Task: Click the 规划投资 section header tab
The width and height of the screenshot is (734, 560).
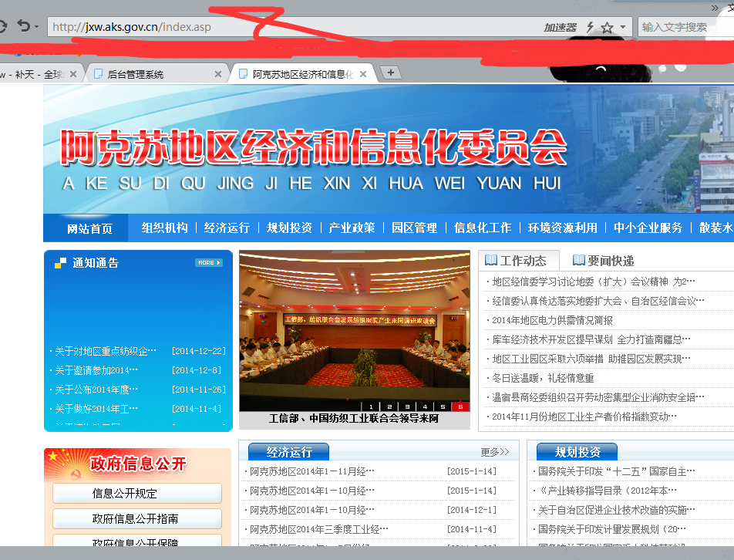Action: click(x=577, y=452)
